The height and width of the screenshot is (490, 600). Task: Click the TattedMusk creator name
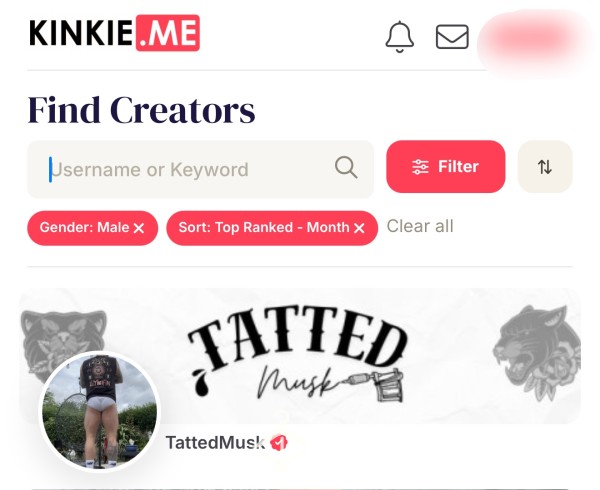tap(215, 443)
